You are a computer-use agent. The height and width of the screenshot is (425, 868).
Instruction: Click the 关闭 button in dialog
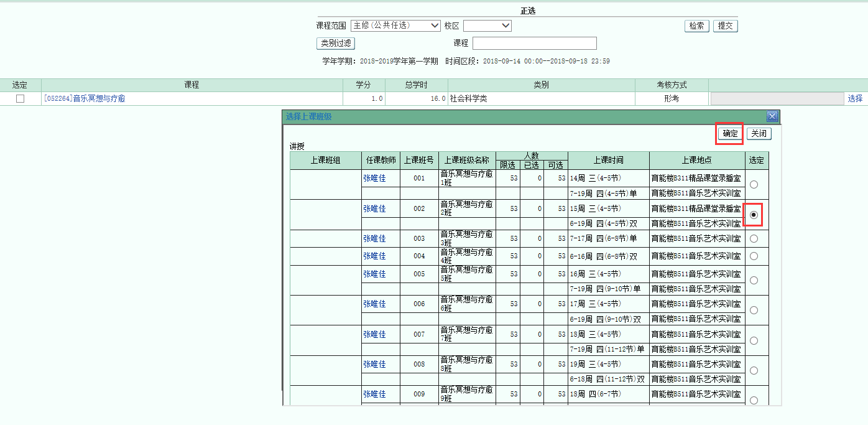coord(759,133)
